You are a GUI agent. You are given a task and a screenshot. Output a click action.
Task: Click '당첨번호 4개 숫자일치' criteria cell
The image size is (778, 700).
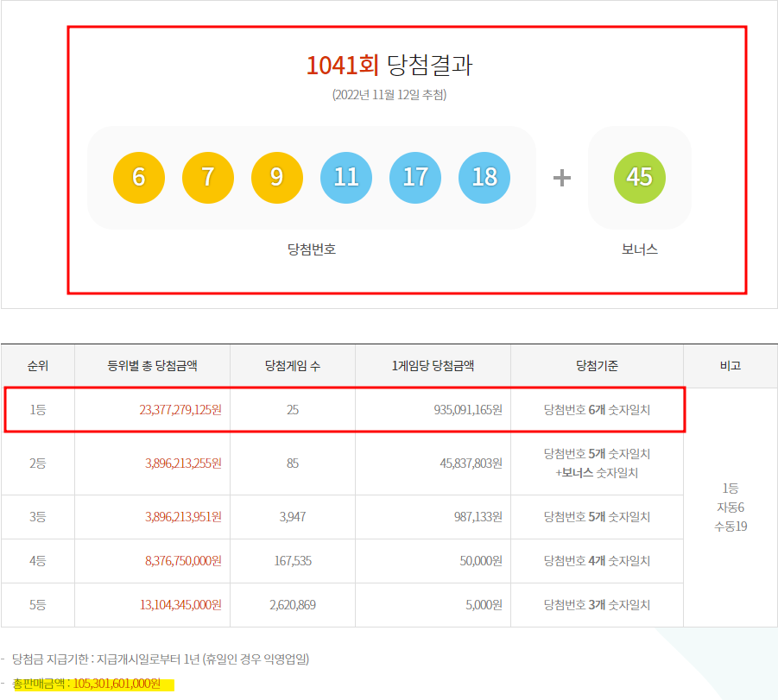597,561
